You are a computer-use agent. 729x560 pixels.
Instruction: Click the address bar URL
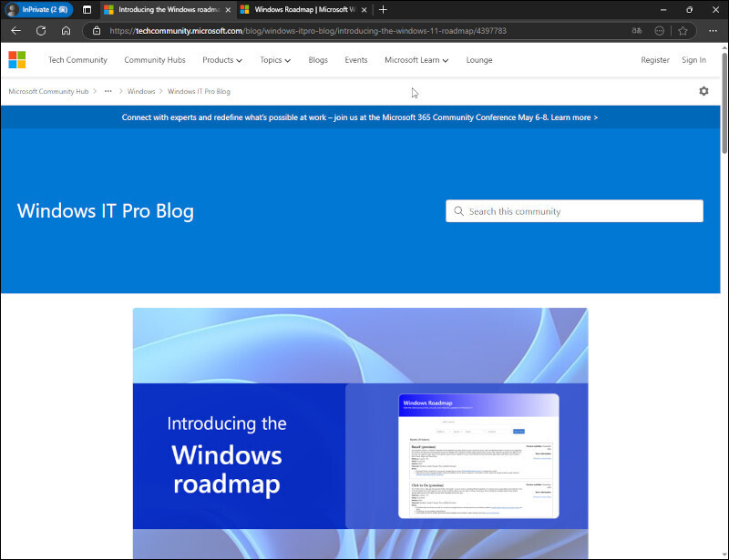(x=308, y=31)
